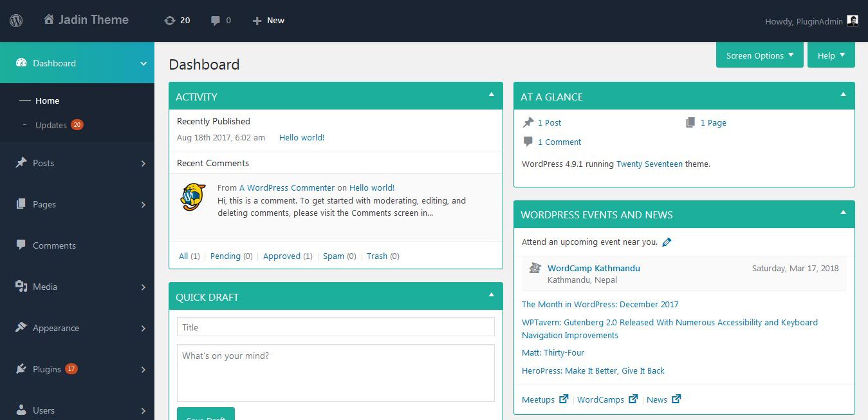
Task: Expand the Media submenu arrow
Action: [x=143, y=287]
